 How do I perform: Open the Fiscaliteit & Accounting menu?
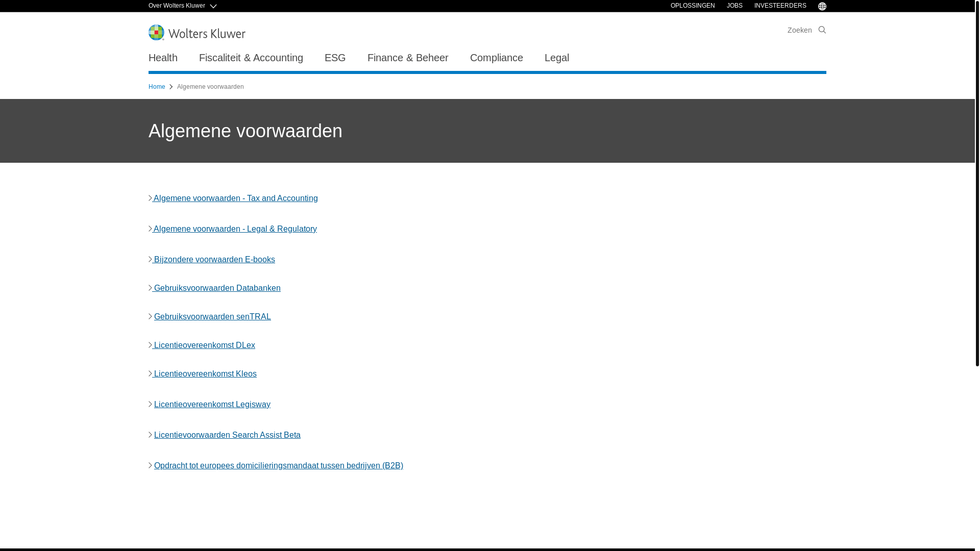click(x=251, y=58)
